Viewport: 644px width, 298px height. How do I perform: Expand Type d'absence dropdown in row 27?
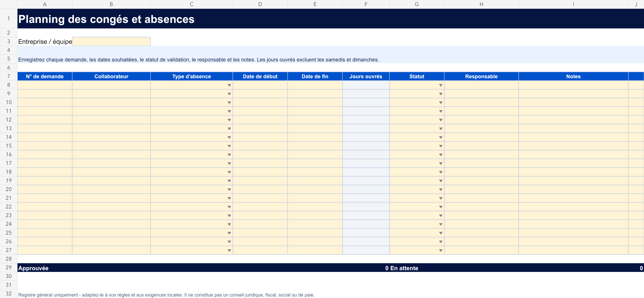pos(229,250)
